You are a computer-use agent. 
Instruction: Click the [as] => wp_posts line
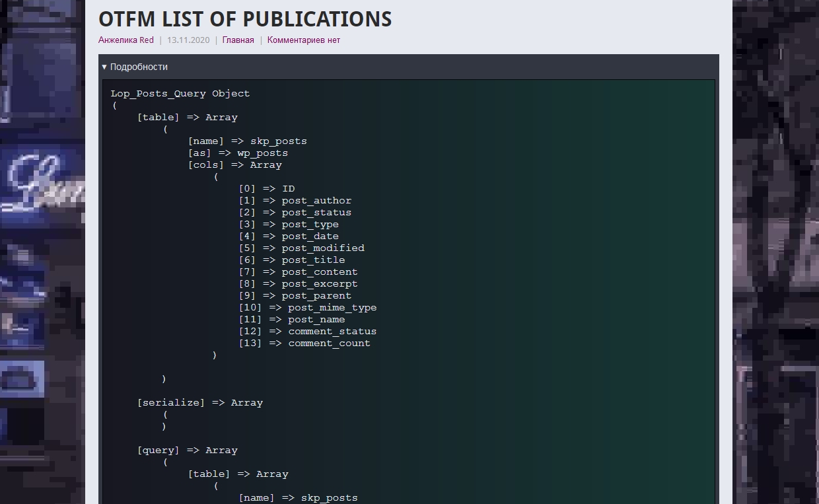click(238, 153)
